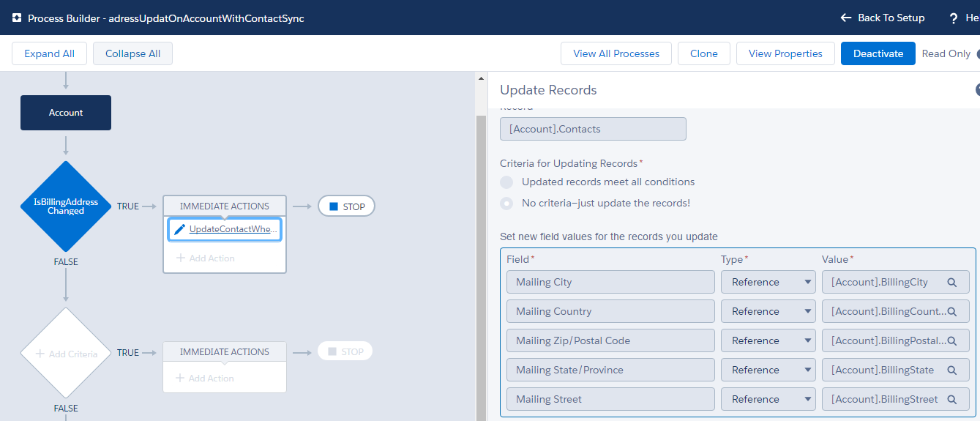Click search icon in BillingCountry value field
980x421 pixels.
click(952, 311)
